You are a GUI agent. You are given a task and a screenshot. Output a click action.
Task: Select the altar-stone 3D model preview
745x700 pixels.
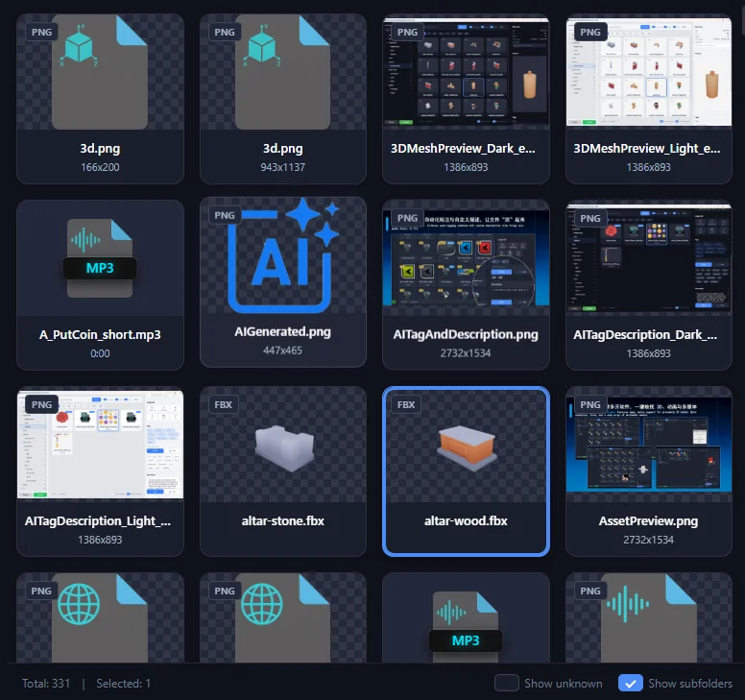click(x=284, y=448)
